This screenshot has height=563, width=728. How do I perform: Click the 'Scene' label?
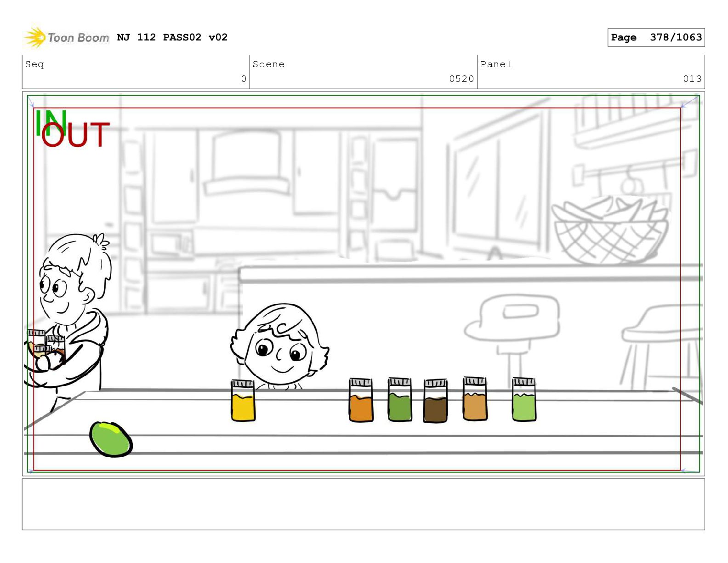[x=268, y=64]
